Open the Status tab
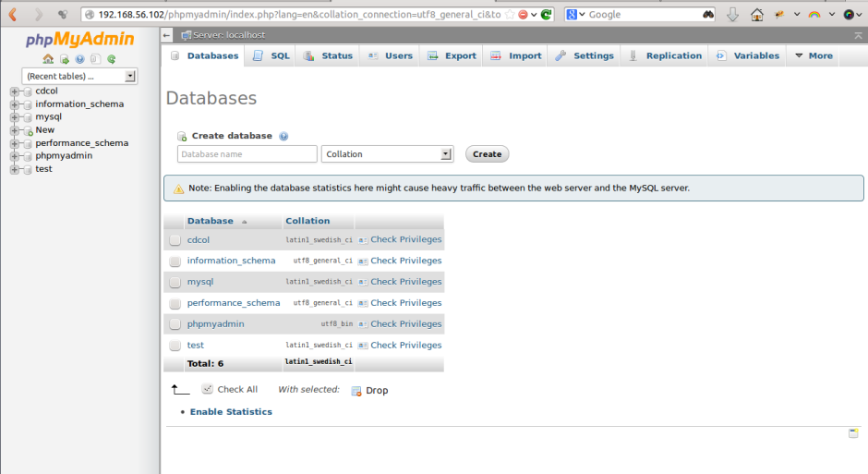This screenshot has height=474, width=868. coord(328,56)
